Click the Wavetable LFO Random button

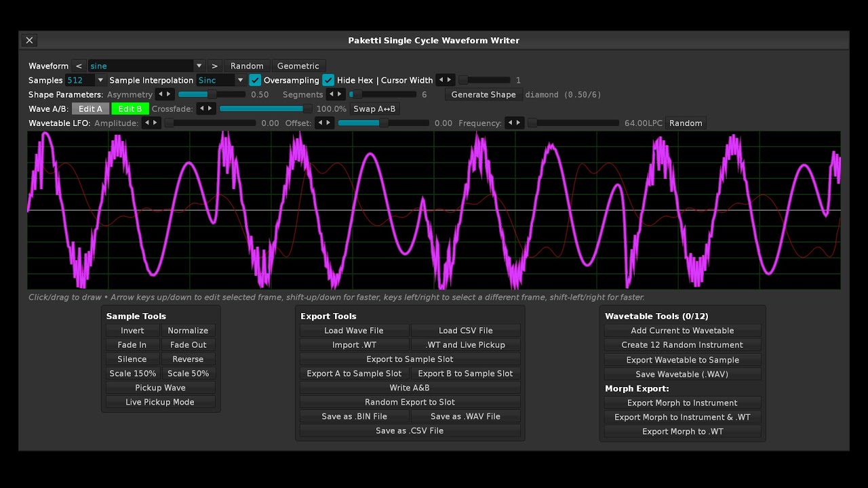pyautogui.click(x=686, y=123)
